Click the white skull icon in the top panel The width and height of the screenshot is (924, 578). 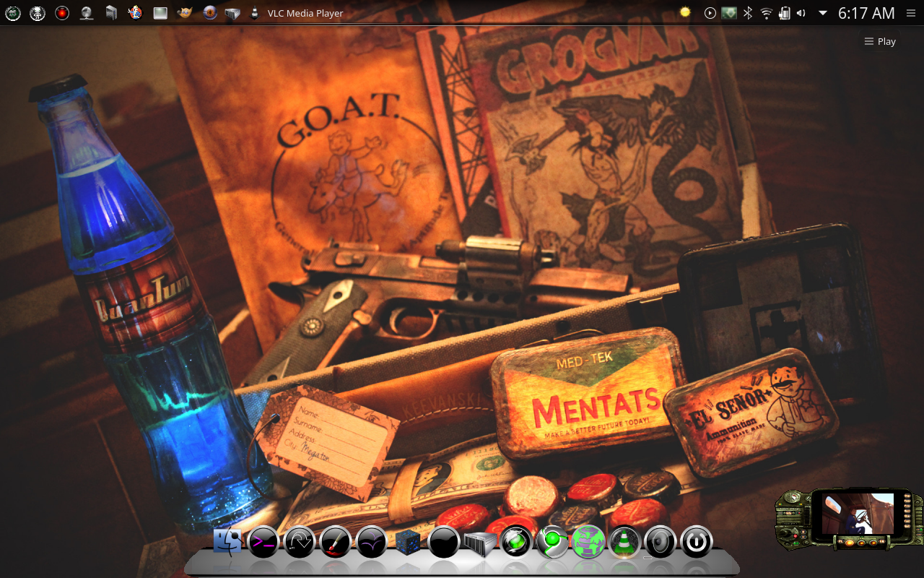(38, 13)
